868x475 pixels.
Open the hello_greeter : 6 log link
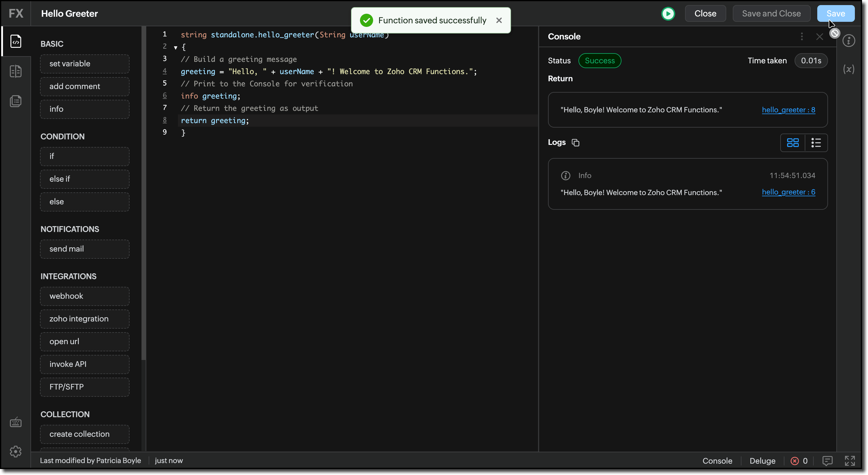pyautogui.click(x=789, y=192)
